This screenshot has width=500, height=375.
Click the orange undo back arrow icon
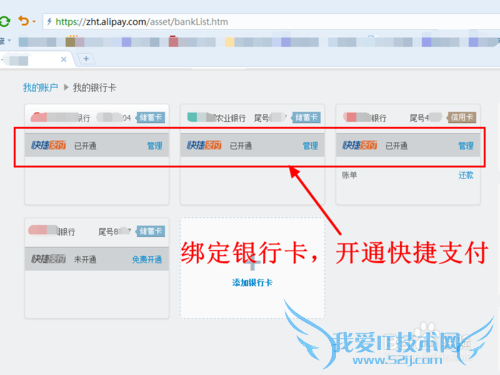coord(24,21)
